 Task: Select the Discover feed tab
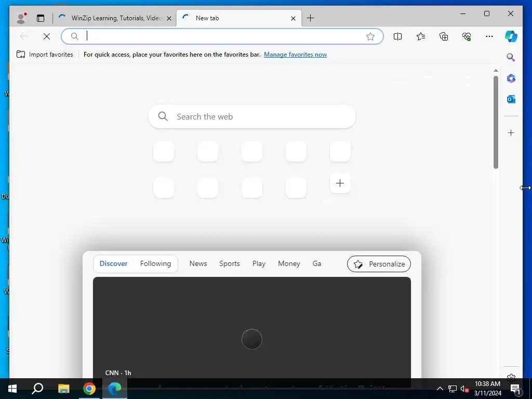(x=113, y=263)
